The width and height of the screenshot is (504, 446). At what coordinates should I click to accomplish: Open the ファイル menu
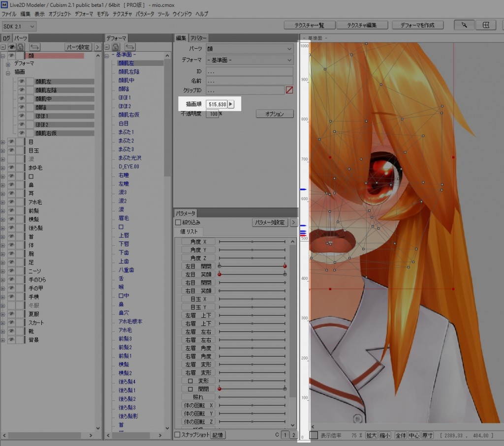(x=9, y=14)
